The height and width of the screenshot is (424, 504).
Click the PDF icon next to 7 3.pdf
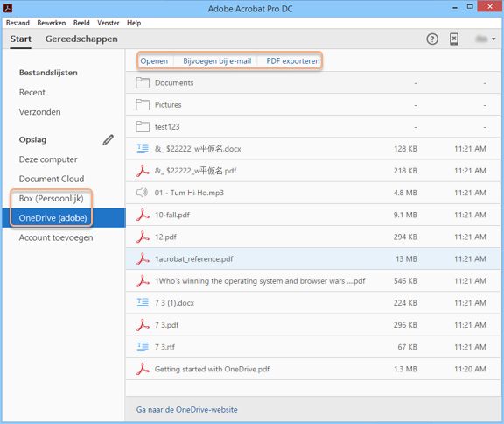pyautogui.click(x=143, y=325)
